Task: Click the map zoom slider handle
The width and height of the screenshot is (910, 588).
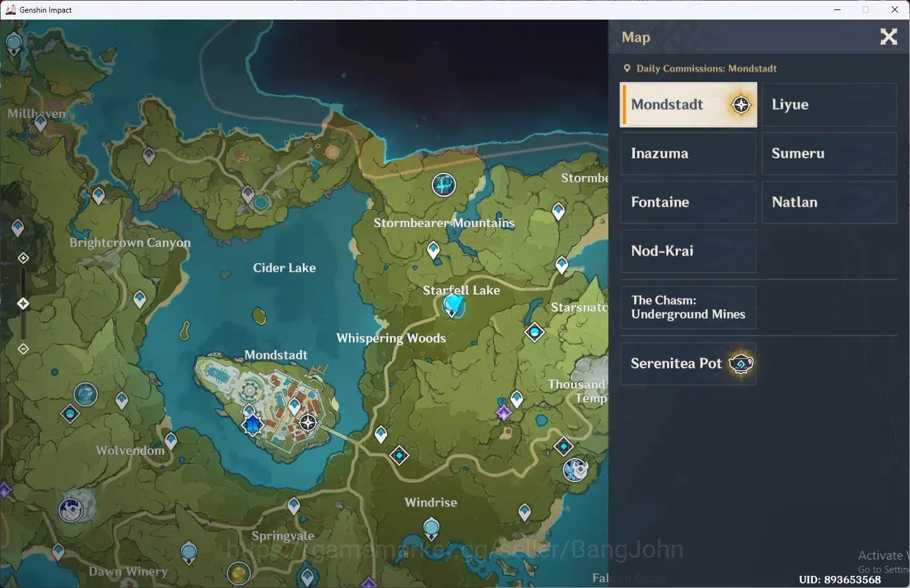Action: [23, 303]
